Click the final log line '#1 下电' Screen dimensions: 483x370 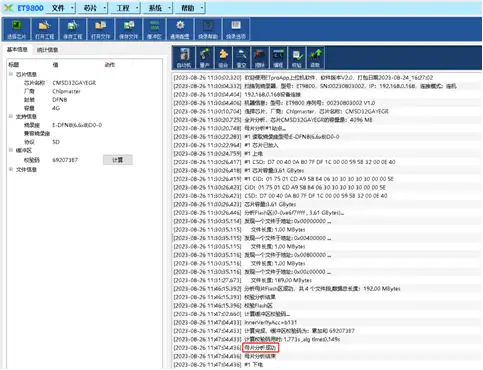pyautogui.click(x=218, y=365)
